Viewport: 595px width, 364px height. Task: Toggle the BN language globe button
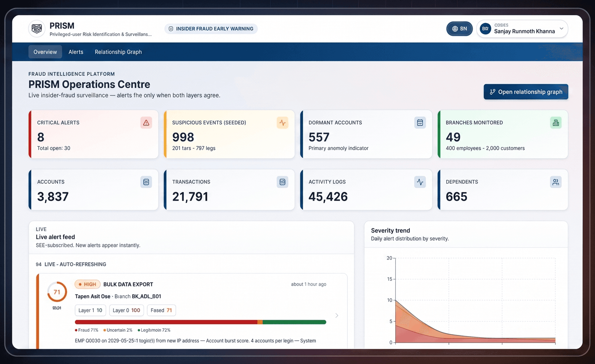point(459,29)
